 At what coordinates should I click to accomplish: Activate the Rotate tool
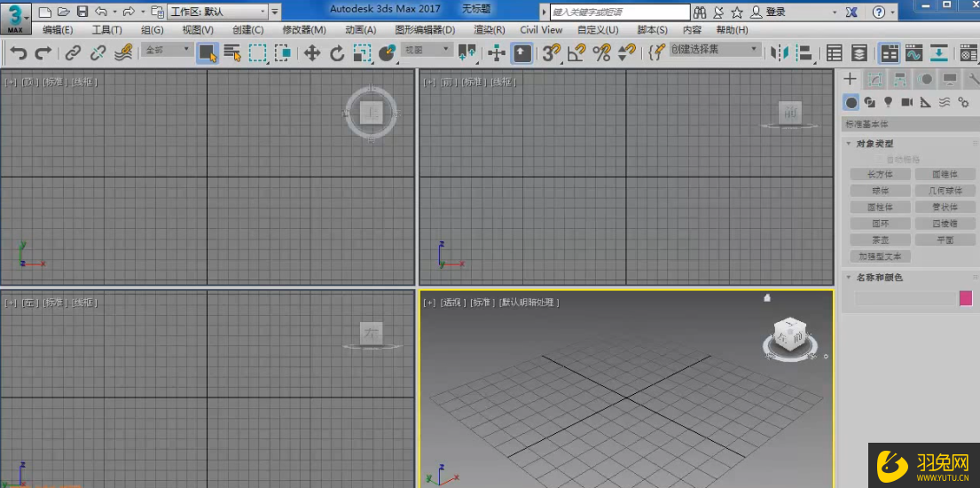pyautogui.click(x=337, y=53)
